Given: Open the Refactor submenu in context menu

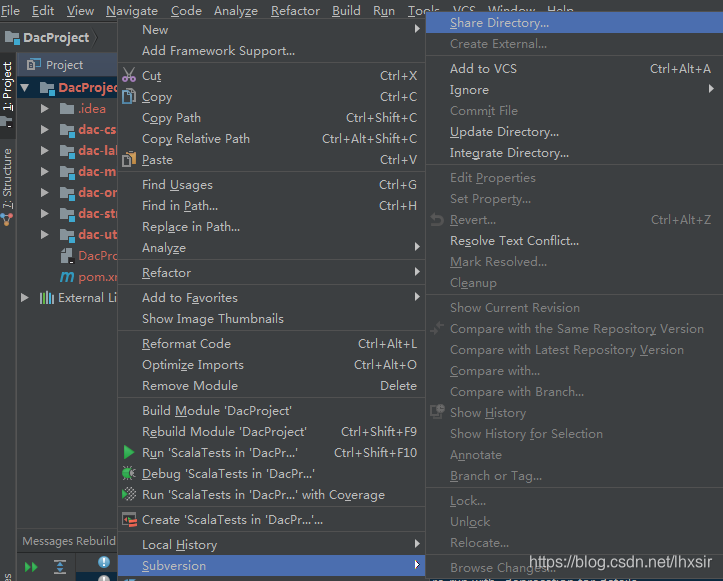Looking at the screenshot, I should 271,273.
